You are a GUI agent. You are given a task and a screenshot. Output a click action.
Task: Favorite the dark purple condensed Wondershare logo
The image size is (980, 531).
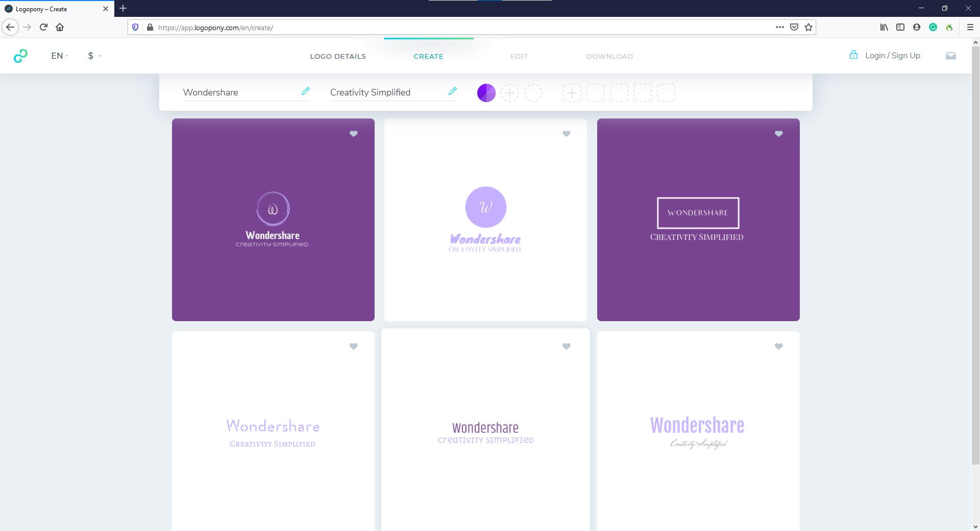tap(566, 346)
